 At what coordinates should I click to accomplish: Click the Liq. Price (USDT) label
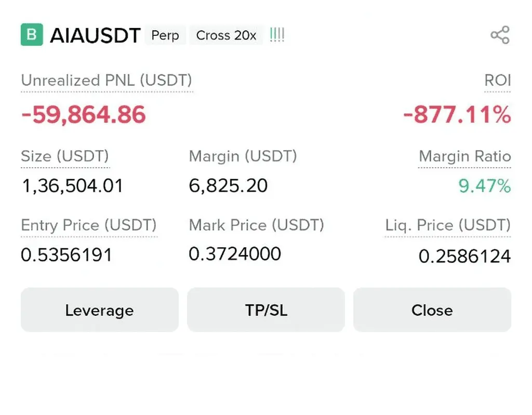447,225
